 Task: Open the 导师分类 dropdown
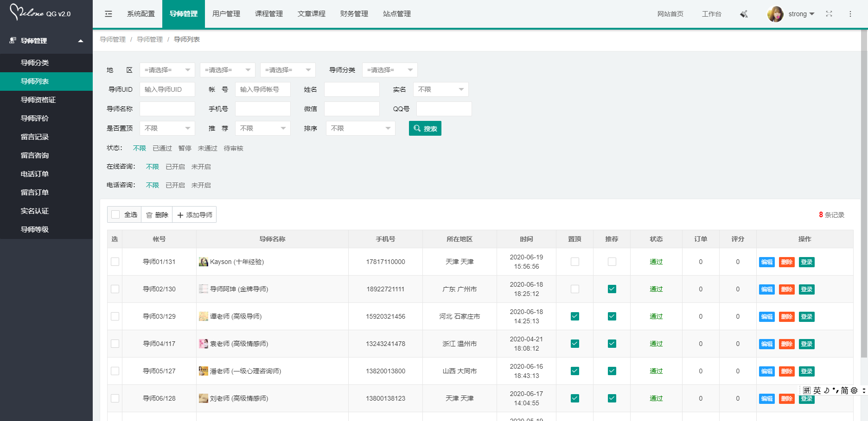(390, 70)
